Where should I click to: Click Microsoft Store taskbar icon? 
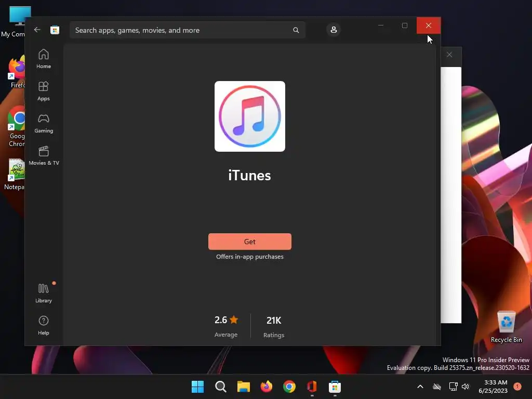[x=335, y=387]
